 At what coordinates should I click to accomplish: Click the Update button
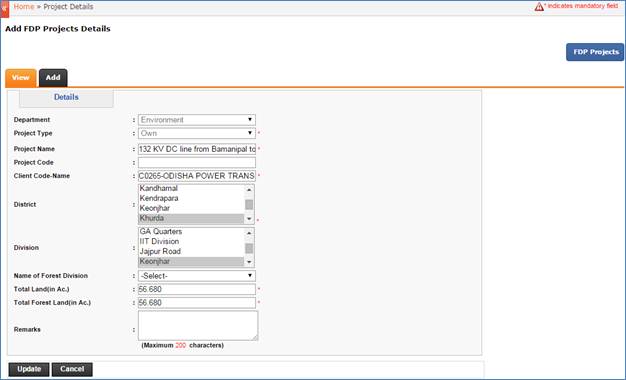(29, 369)
